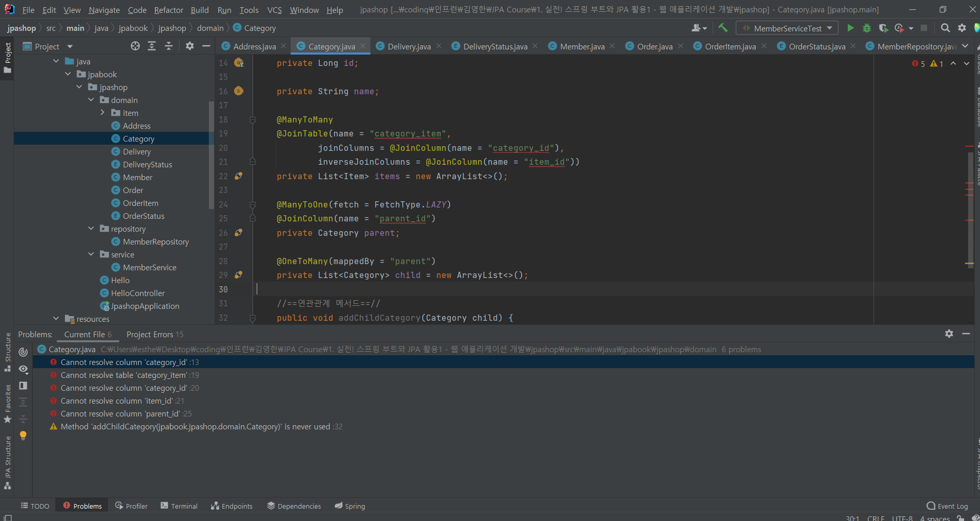Run MemberServiceTest with the green play icon
Screen dimensions: 980x521
point(850,28)
